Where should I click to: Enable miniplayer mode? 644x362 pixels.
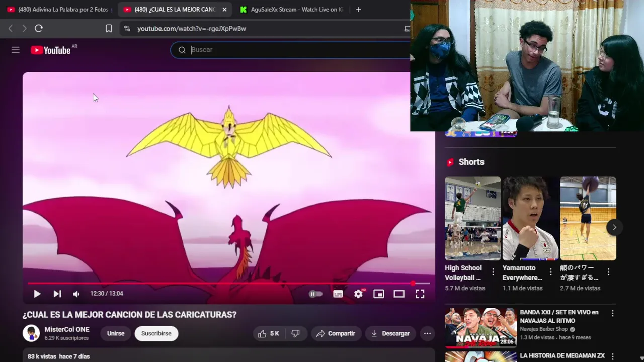click(379, 294)
